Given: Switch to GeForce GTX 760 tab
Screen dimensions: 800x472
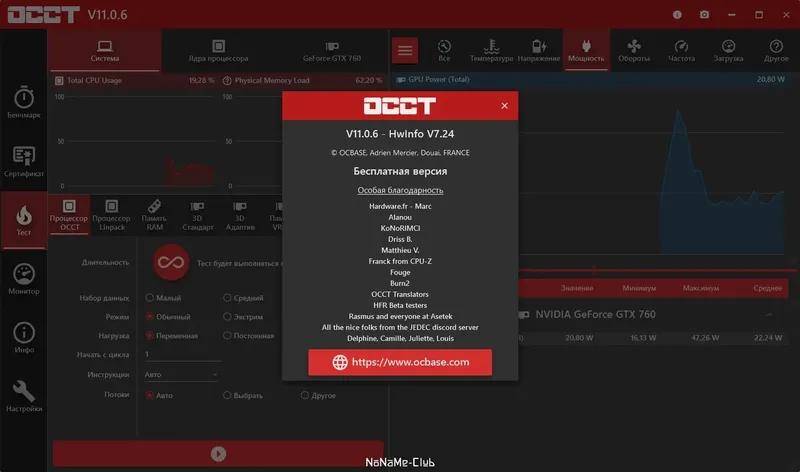Looking at the screenshot, I should pyautogui.click(x=332, y=51).
